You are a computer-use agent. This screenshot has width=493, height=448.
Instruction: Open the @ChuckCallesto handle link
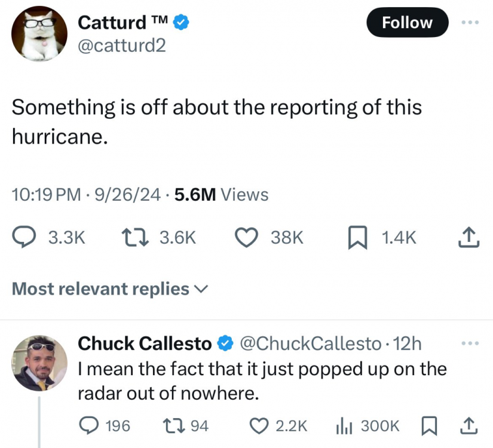point(310,343)
